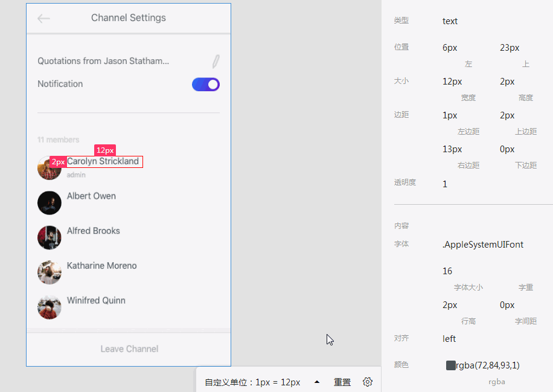Click the rgba(72,84,93,1) color value
The width and height of the screenshot is (553, 392).
[488, 365]
